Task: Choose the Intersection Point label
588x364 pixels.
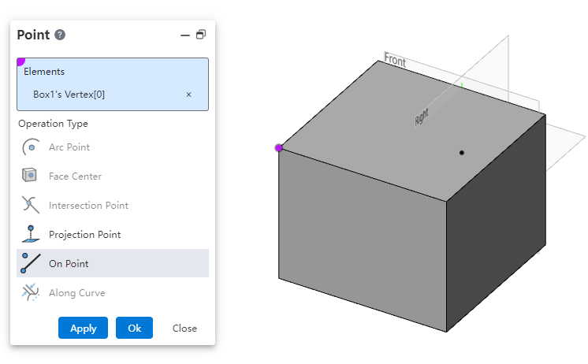Action: click(x=88, y=206)
